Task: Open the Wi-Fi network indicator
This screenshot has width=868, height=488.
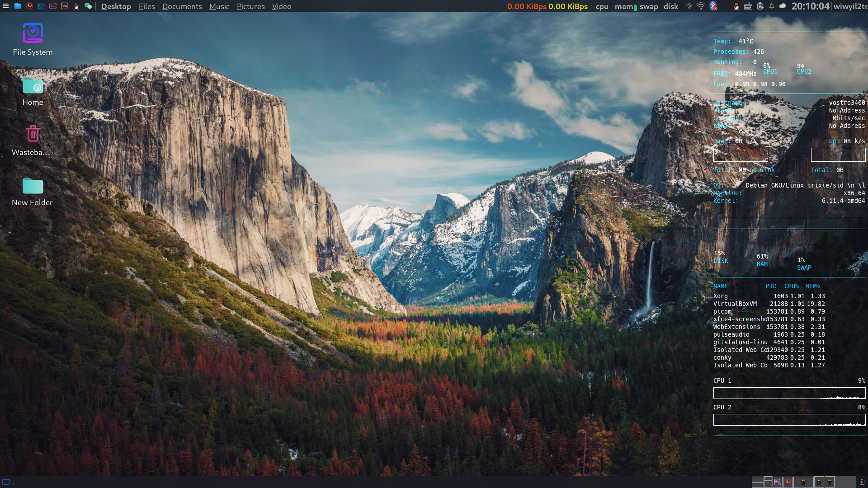Action: tap(700, 6)
